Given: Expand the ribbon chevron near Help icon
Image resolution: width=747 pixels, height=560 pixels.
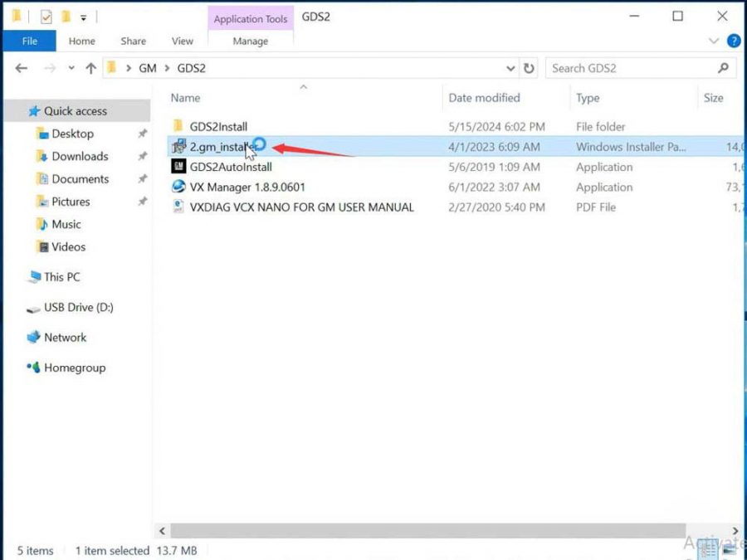Looking at the screenshot, I should [713, 41].
